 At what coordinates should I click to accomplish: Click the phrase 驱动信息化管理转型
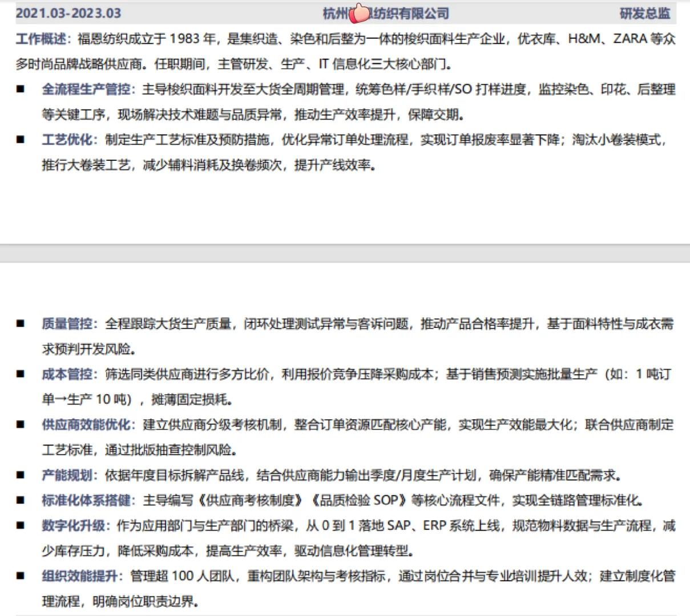pos(352,551)
